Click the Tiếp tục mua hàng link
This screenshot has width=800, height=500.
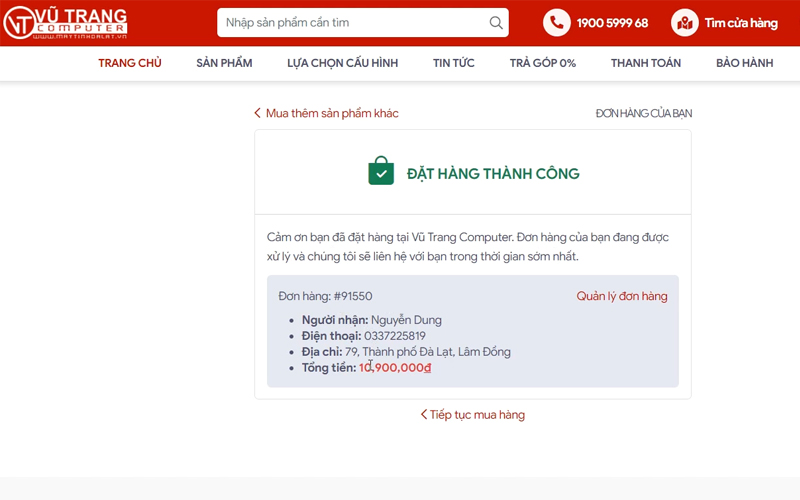[473, 415]
